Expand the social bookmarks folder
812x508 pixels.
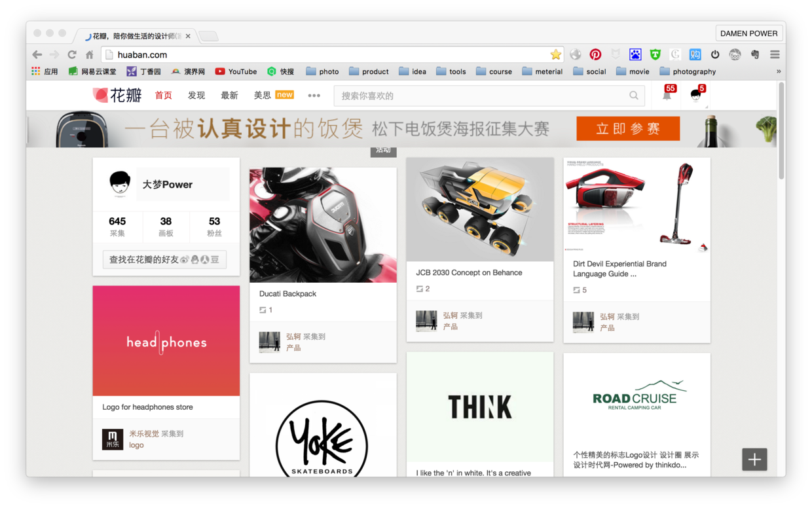click(x=589, y=71)
